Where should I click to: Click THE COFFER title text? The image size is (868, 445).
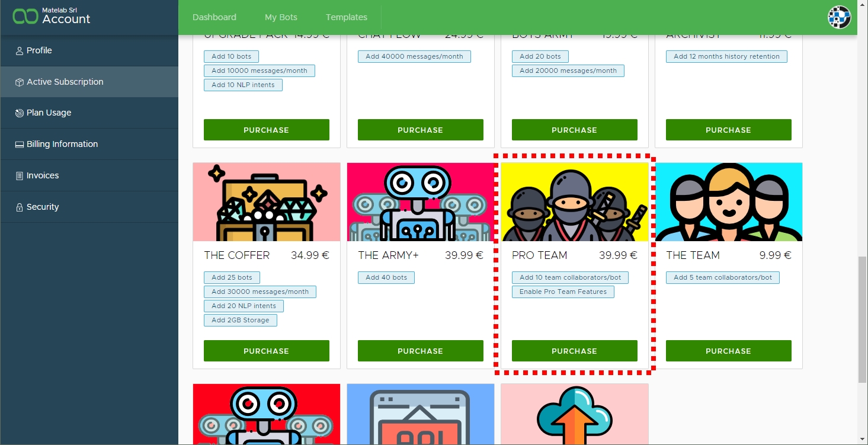[237, 255]
